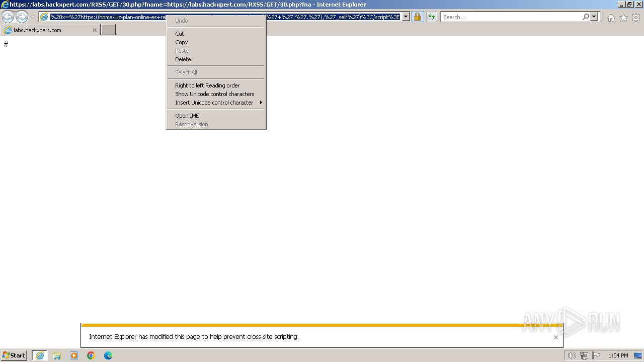Open the Home page icon
Image resolution: width=644 pixels, height=362 pixels.
(x=611, y=18)
